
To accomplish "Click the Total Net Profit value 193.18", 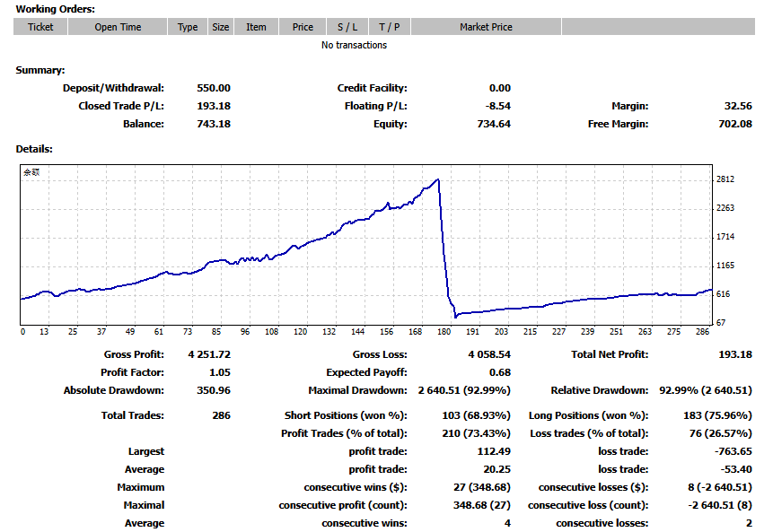I will point(735,354).
